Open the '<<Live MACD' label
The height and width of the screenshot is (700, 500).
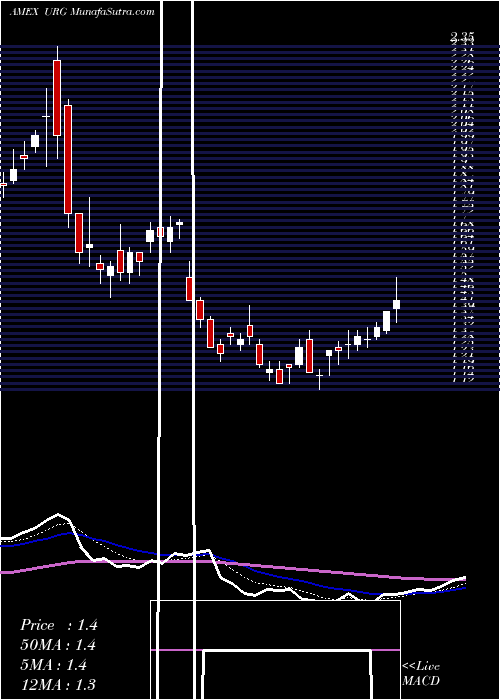(x=421, y=674)
